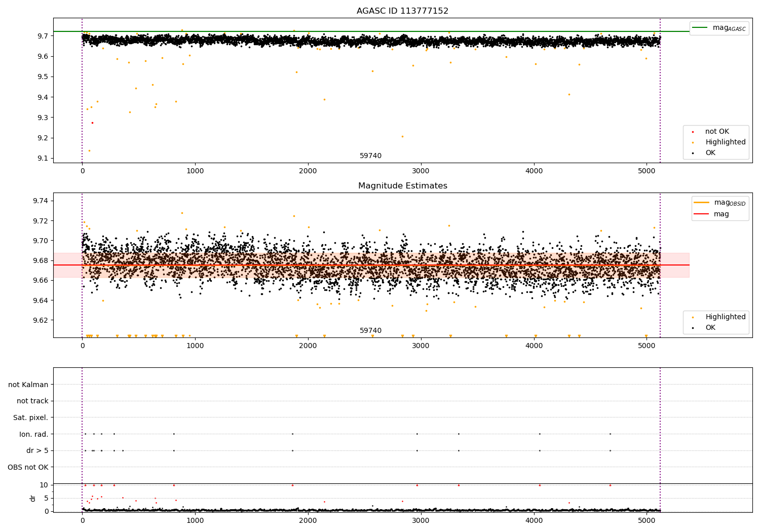This screenshot has height=532, width=760.
Task: Select the 'not Kalman' row label
Action: click(x=28, y=385)
